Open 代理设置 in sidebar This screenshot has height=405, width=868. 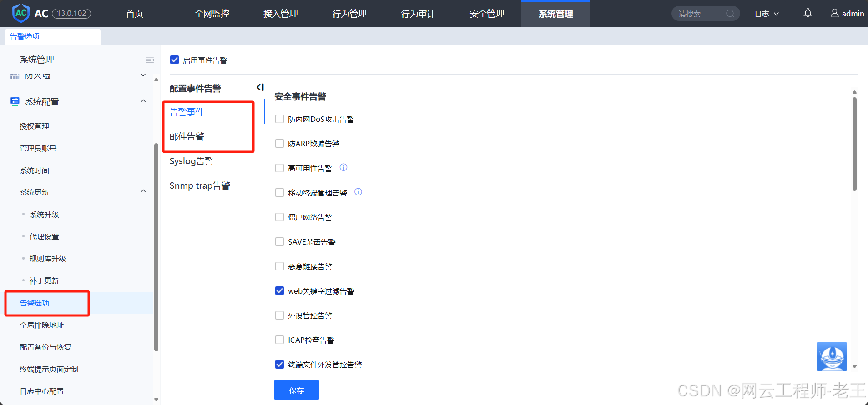coord(44,236)
